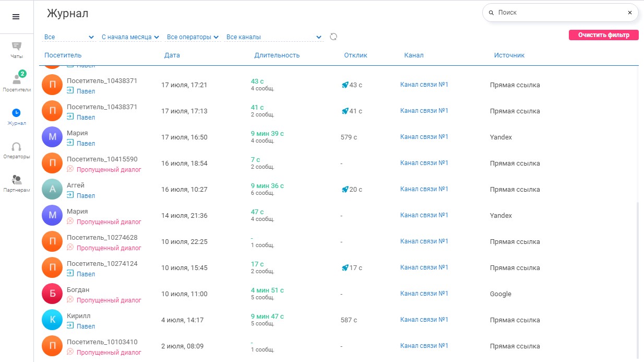Select the Журнал clock icon
644x362 pixels.
17,113
